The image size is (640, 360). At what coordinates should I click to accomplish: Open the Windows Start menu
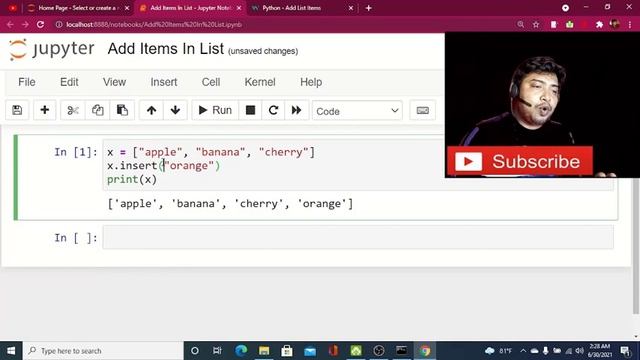(x=11, y=351)
